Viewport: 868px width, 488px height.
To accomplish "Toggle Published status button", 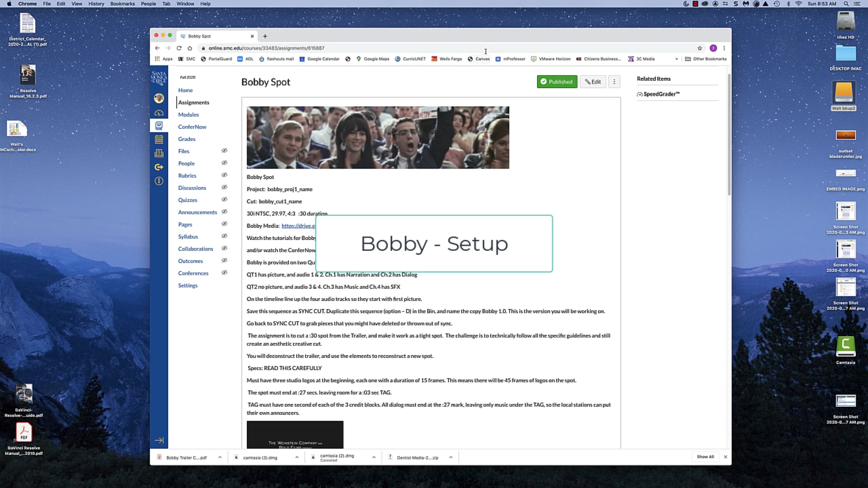I will point(557,82).
